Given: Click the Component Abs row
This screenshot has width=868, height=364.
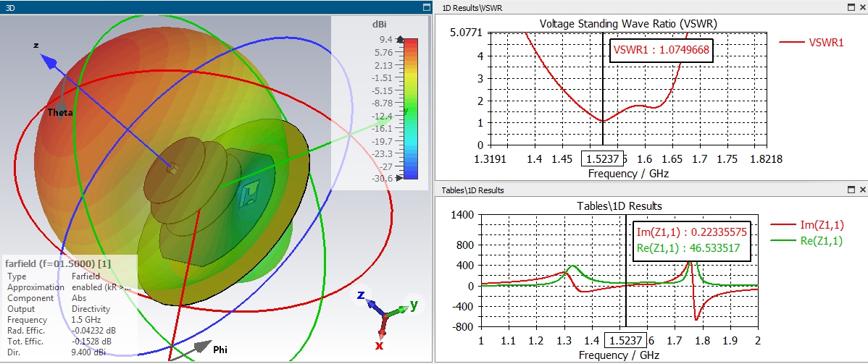Looking at the screenshot, I should tap(46, 298).
